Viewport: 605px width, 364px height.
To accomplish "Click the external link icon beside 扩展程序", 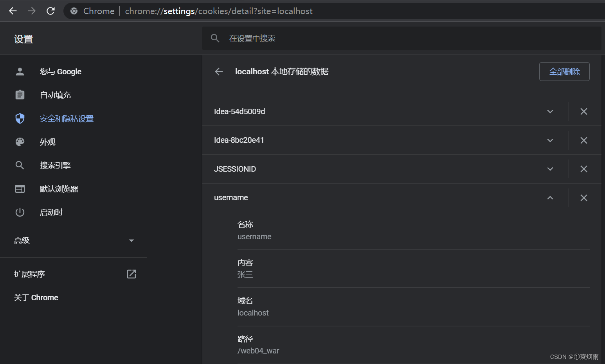I will tap(131, 274).
